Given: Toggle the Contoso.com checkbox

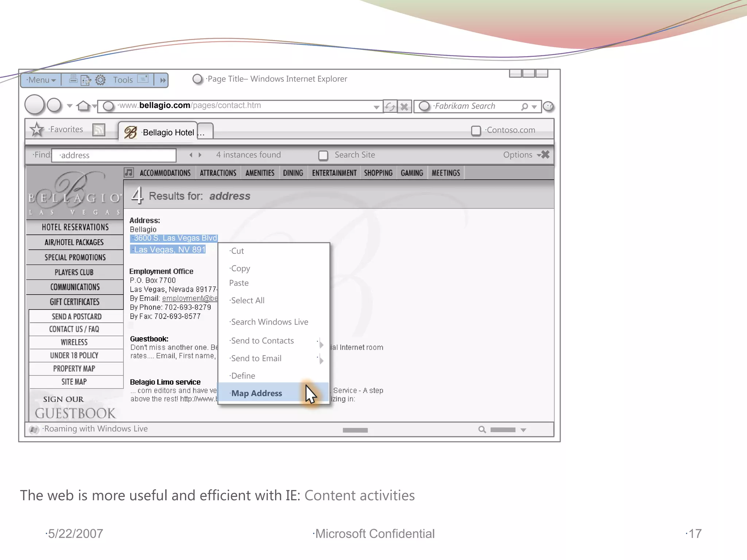Looking at the screenshot, I should (x=476, y=131).
